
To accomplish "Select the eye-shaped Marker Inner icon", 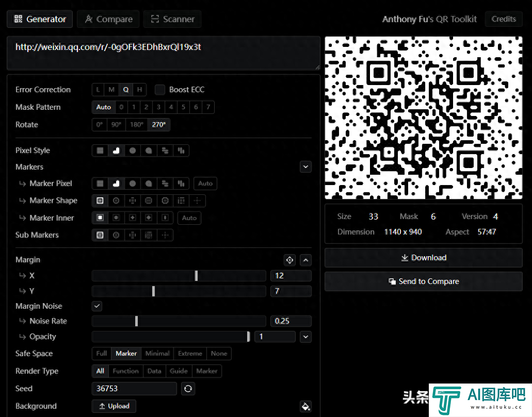I will click(165, 218).
